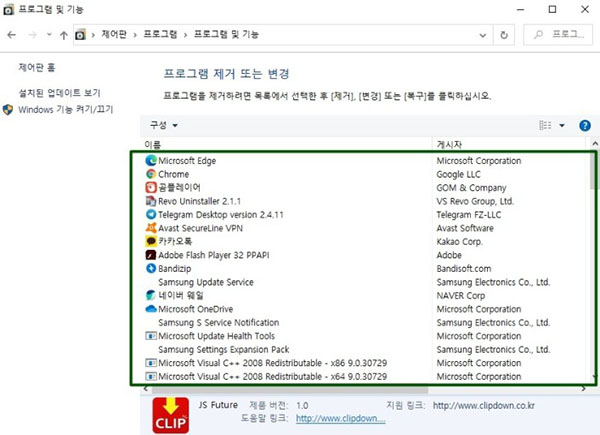
Task: Click the Revo Uninstaller icon
Action: point(151,201)
